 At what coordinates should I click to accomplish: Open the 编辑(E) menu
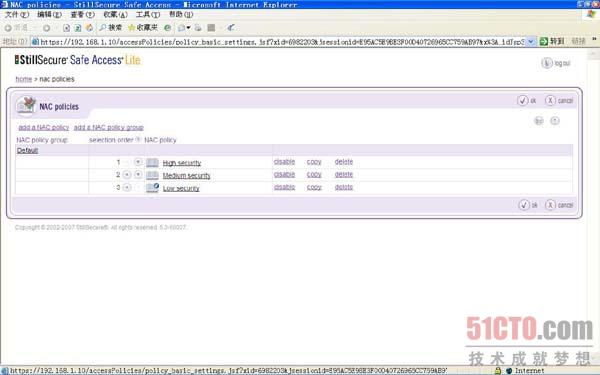49,15
